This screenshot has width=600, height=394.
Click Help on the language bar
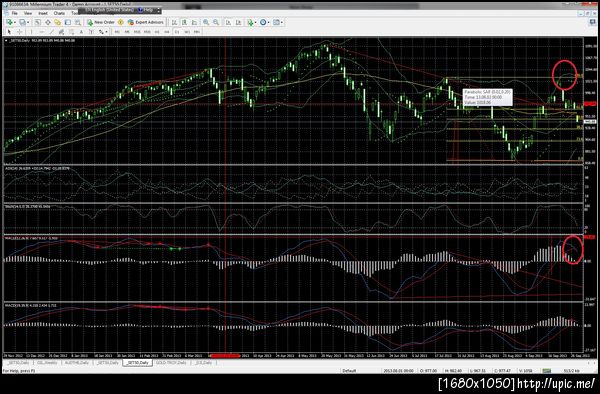[145, 10]
